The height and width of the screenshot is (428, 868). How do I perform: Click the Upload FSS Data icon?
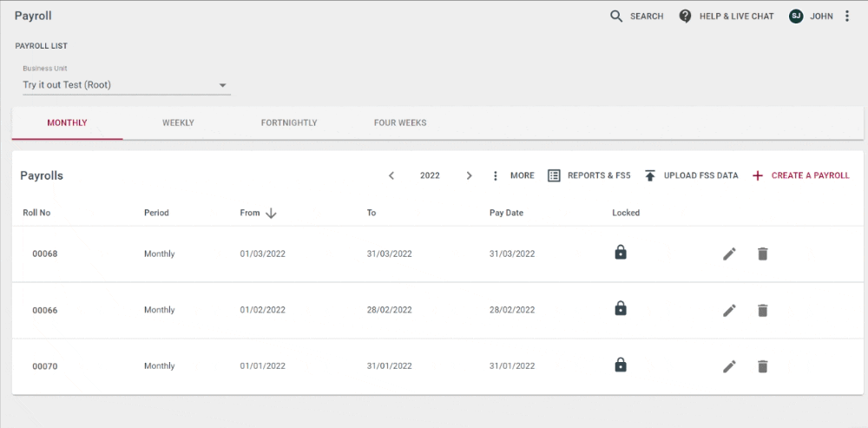tap(650, 175)
